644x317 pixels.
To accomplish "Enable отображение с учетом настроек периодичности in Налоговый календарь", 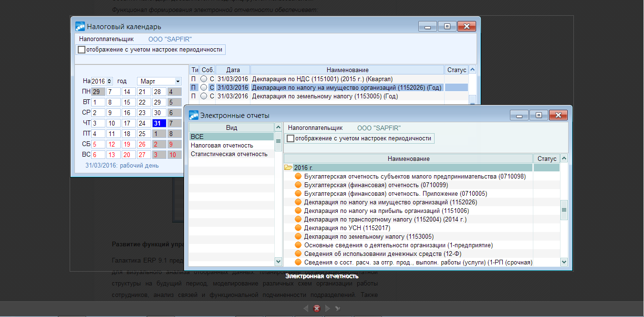I will (81, 49).
